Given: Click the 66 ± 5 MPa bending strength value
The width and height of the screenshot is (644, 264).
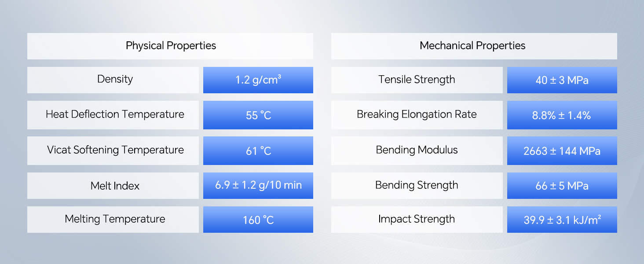Looking at the screenshot, I should pos(562,186).
